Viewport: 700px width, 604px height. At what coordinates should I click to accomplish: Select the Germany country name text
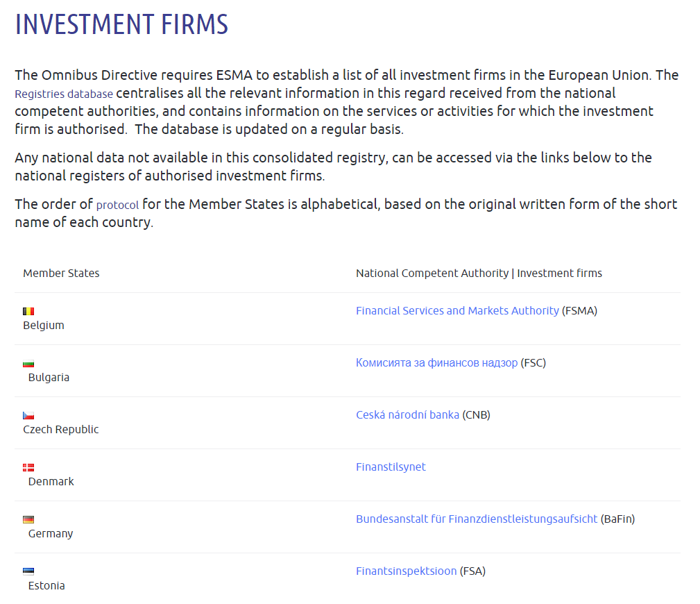click(x=51, y=533)
